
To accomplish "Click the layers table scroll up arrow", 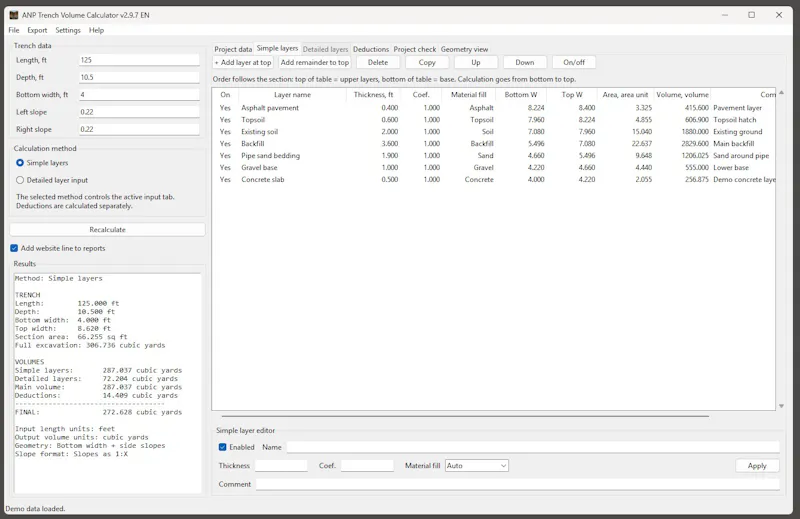I will 781,93.
